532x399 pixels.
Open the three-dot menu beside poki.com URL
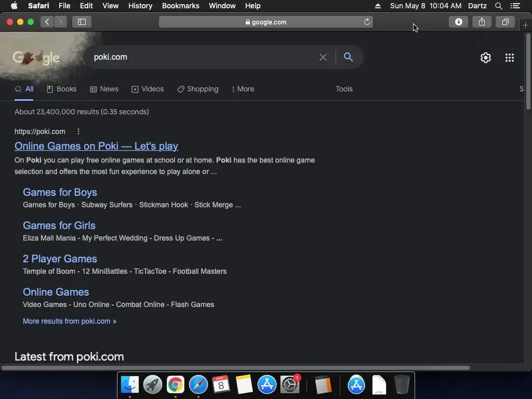click(x=78, y=131)
